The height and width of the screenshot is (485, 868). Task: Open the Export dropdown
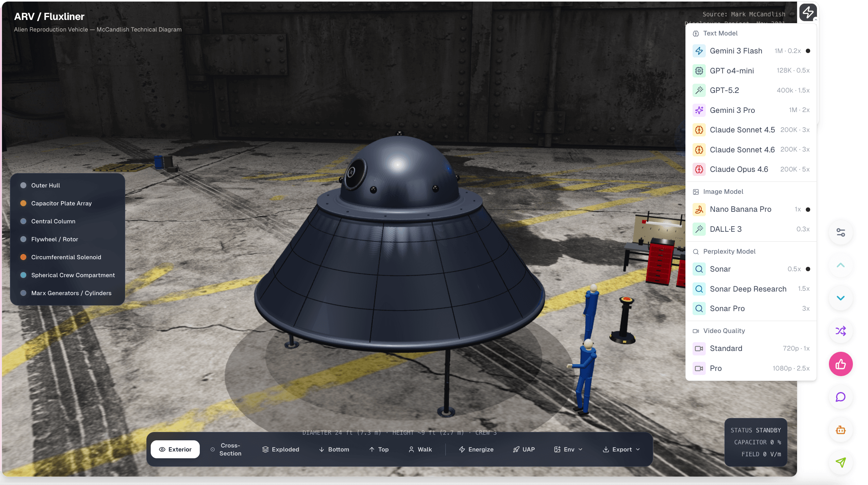[621, 449]
